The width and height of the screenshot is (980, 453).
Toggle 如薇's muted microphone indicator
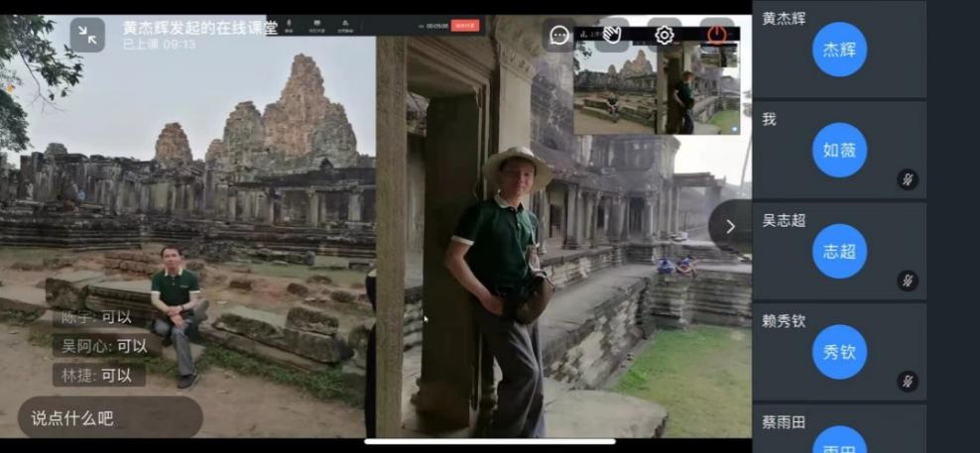[909, 180]
